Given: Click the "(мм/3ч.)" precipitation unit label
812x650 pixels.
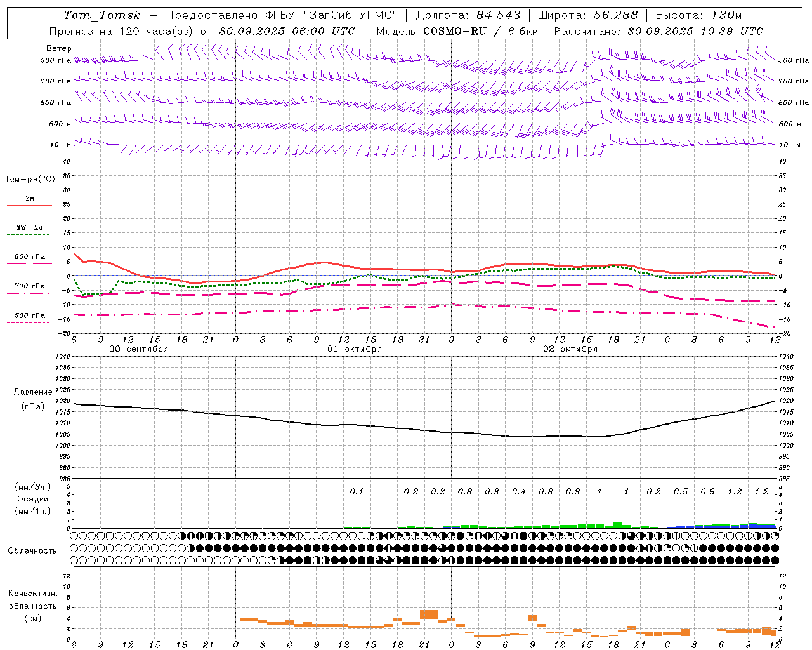Looking at the screenshot, I should 33,487.
